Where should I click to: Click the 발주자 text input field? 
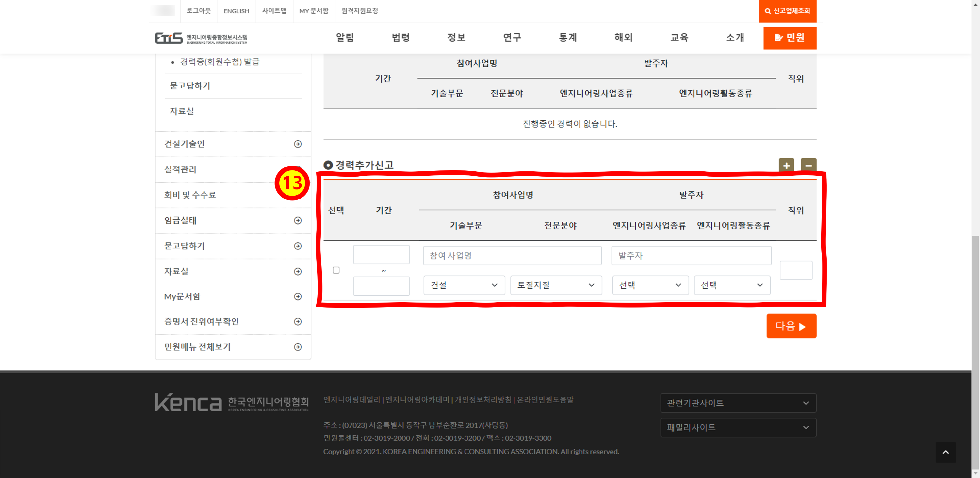pos(691,256)
